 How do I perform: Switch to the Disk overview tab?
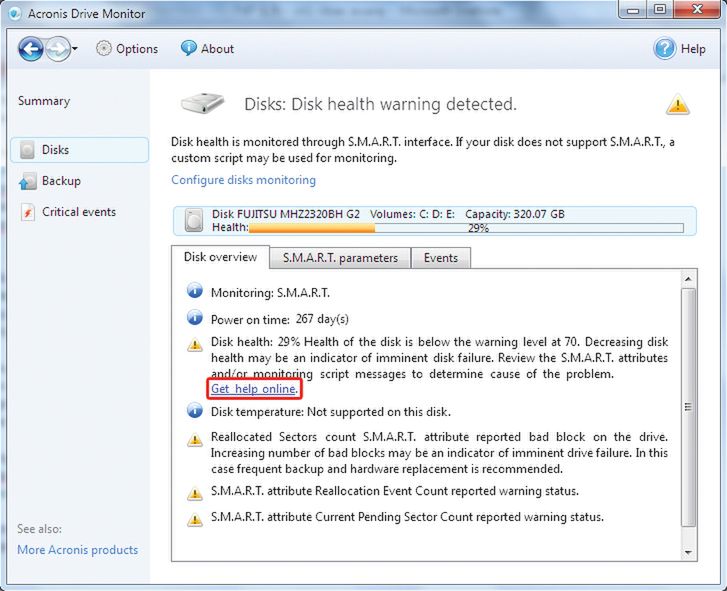click(220, 257)
